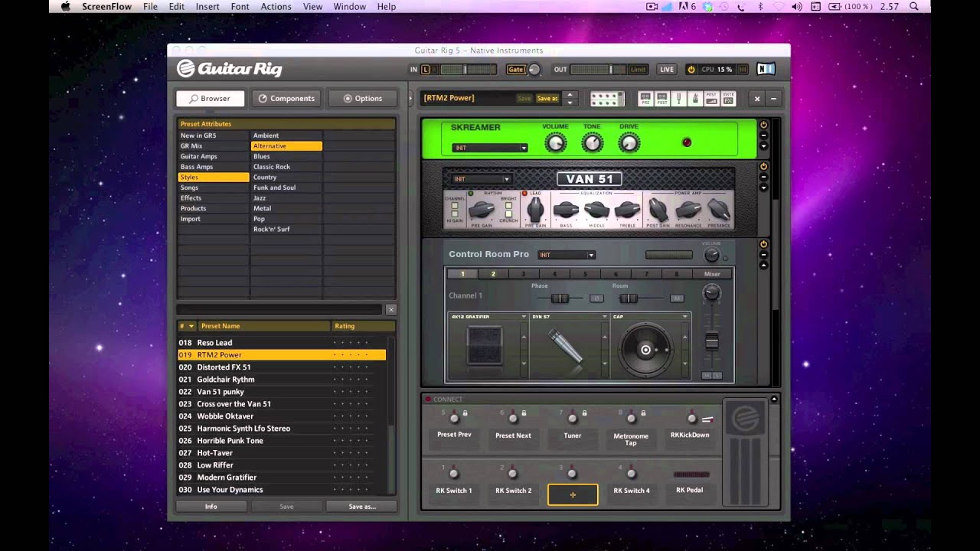
Task: Open the preset list sort dropdown arrow
Action: click(191, 326)
